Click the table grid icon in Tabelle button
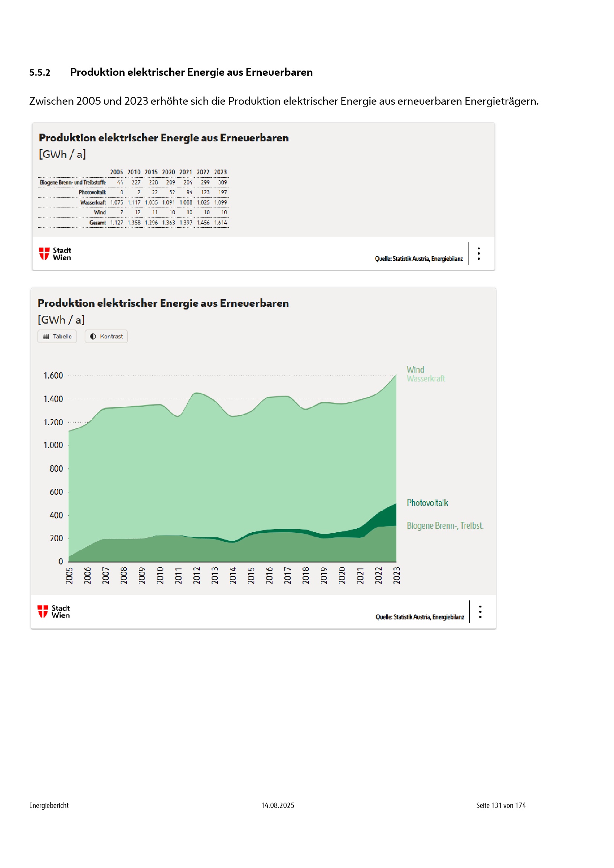This screenshot has width=614, height=868. click(x=46, y=336)
